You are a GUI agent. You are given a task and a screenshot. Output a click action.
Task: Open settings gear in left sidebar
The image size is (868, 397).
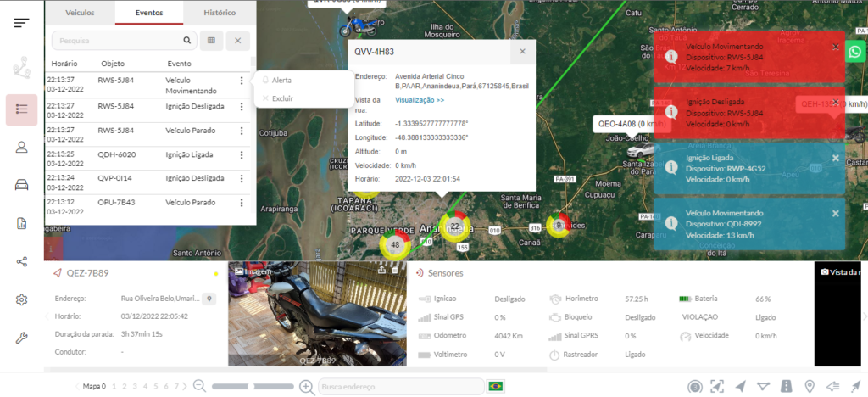coord(21,299)
